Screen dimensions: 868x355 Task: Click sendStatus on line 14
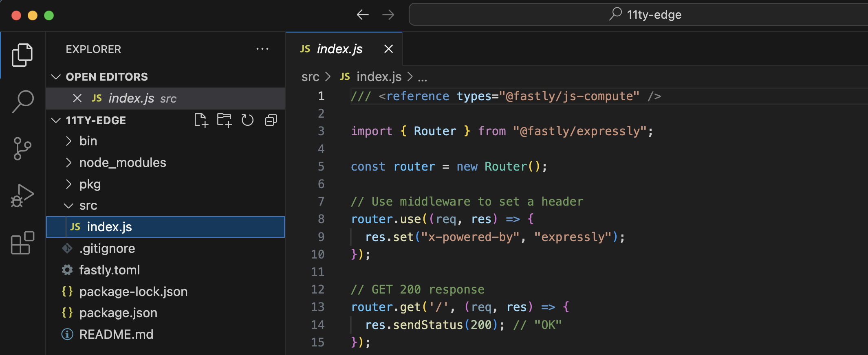pos(428,325)
